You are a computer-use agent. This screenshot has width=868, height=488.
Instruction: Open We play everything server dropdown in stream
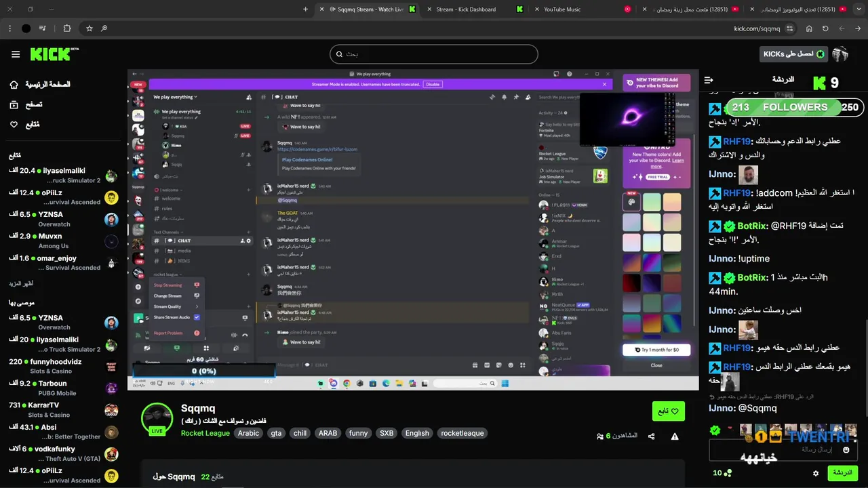[x=176, y=97]
